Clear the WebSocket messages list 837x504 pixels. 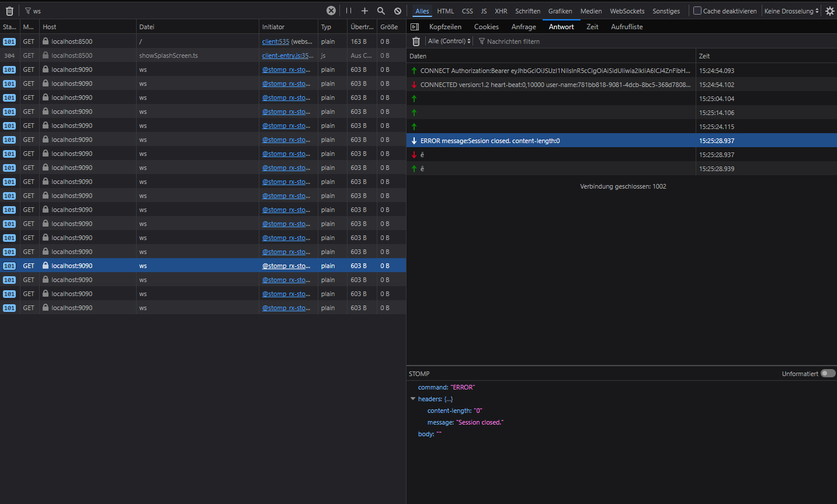416,41
